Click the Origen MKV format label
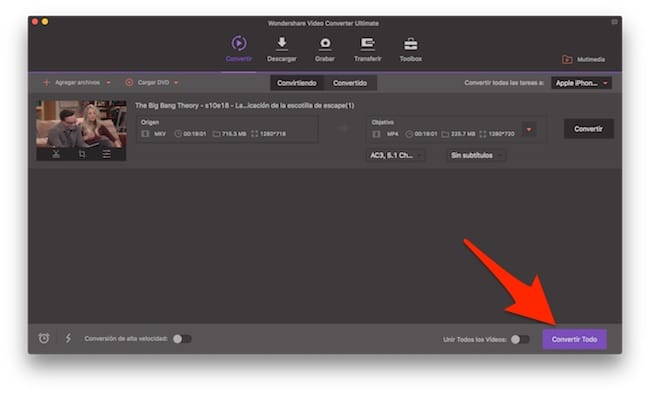 coord(160,134)
